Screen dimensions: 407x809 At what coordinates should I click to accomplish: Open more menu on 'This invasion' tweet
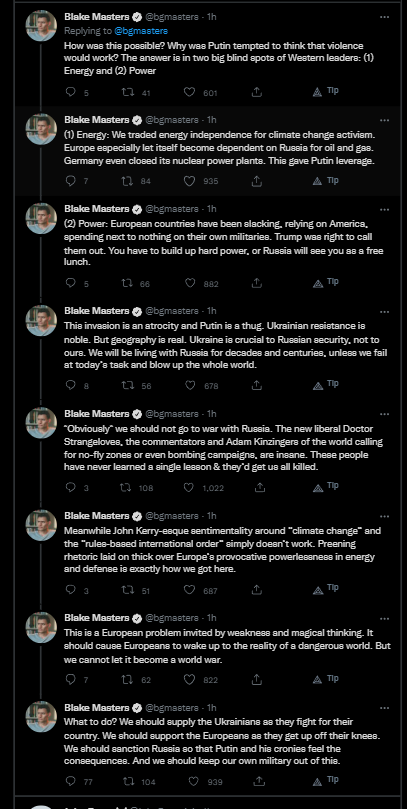tap(384, 312)
